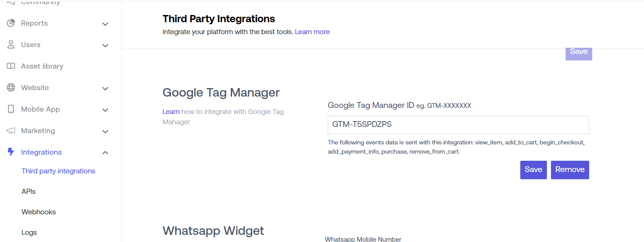Click the Asset library book icon
This screenshot has width=644, height=242.
[x=11, y=66]
